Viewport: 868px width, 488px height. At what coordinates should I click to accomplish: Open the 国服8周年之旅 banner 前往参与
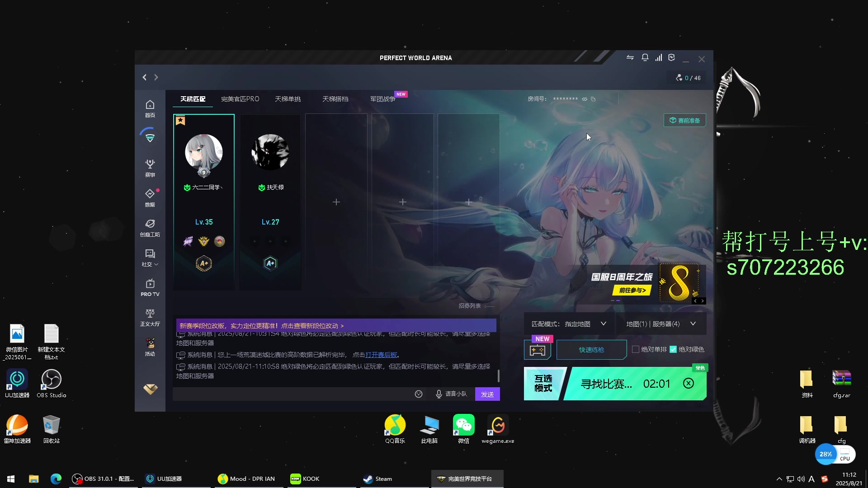(632, 290)
